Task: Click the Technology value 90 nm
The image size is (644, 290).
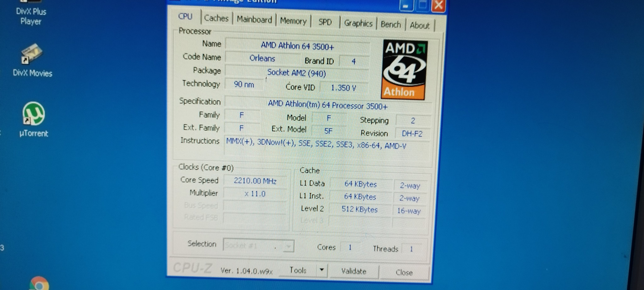Action: (244, 84)
